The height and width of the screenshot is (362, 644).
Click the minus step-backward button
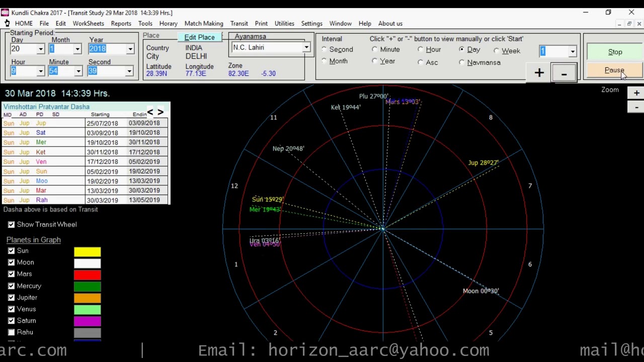tap(564, 73)
